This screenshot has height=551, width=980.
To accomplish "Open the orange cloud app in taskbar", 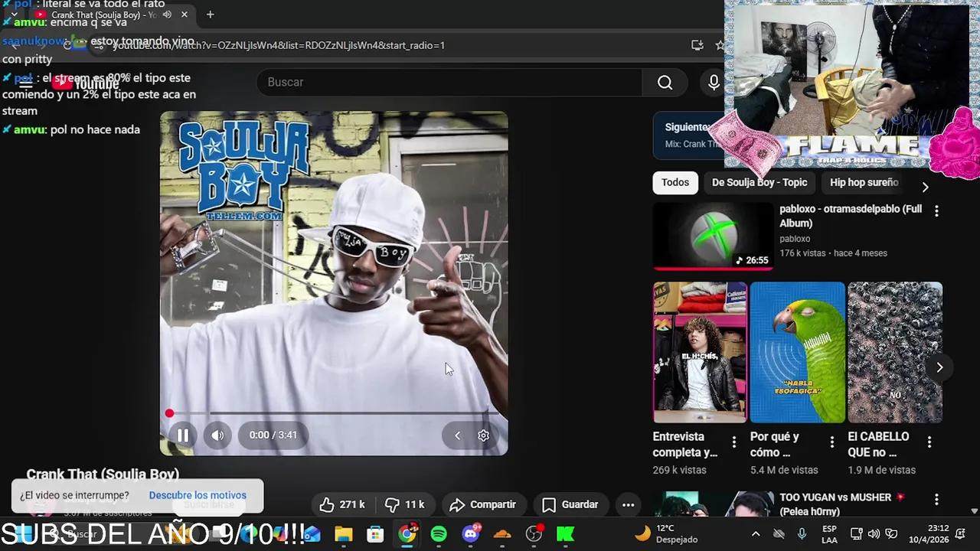I will (x=502, y=533).
